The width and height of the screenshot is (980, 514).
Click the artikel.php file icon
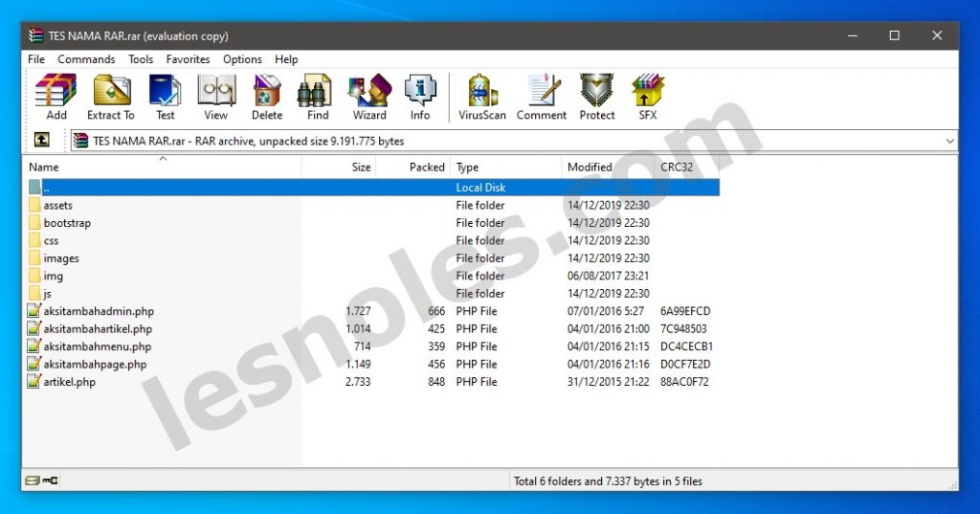coord(33,382)
